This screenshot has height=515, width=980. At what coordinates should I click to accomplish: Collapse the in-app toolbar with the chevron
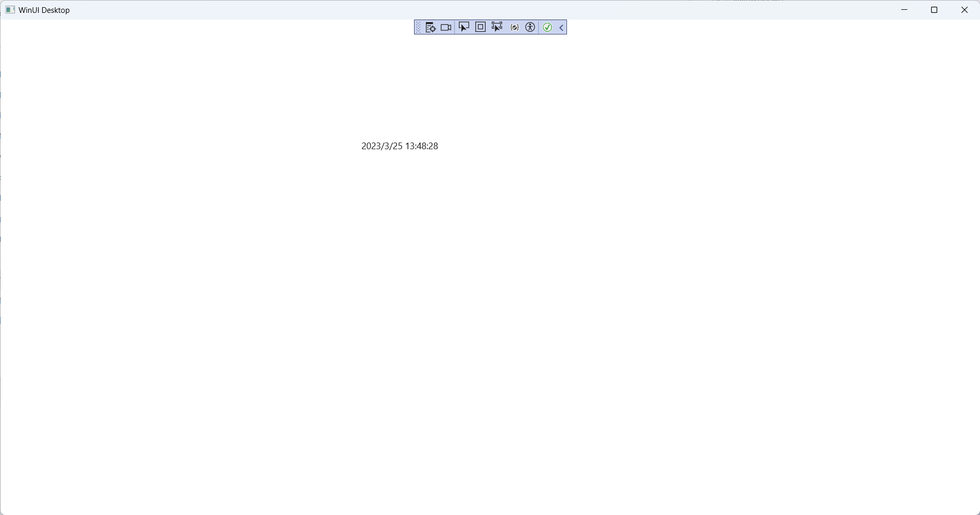(560, 27)
